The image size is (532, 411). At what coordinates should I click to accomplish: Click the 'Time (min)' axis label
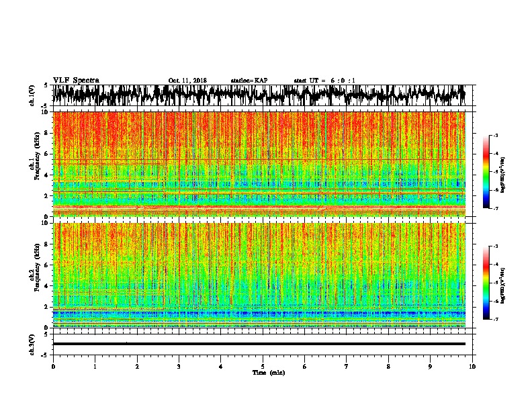[x=269, y=373]
